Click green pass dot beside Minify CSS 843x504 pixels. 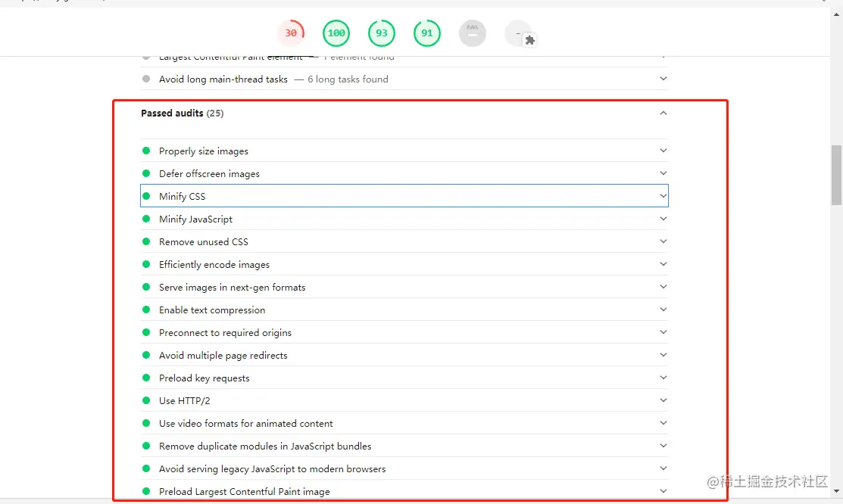point(145,196)
